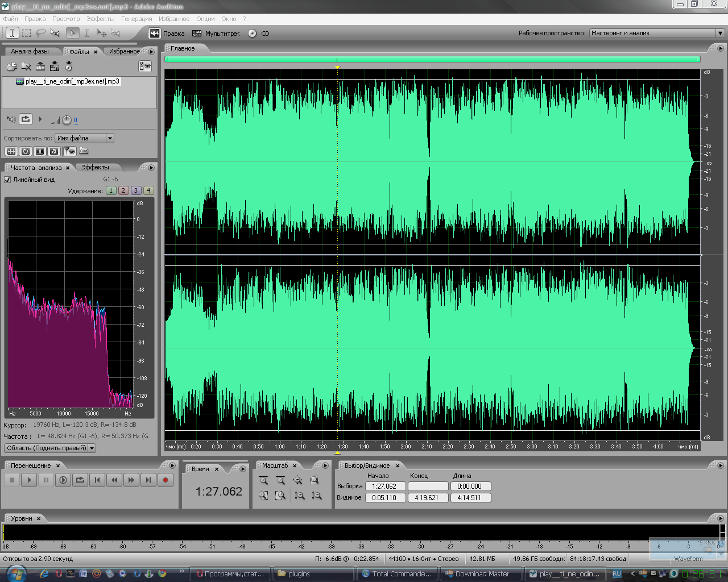Click the Fast Forward transport button
The height and width of the screenshot is (582, 728).
[x=131, y=480]
